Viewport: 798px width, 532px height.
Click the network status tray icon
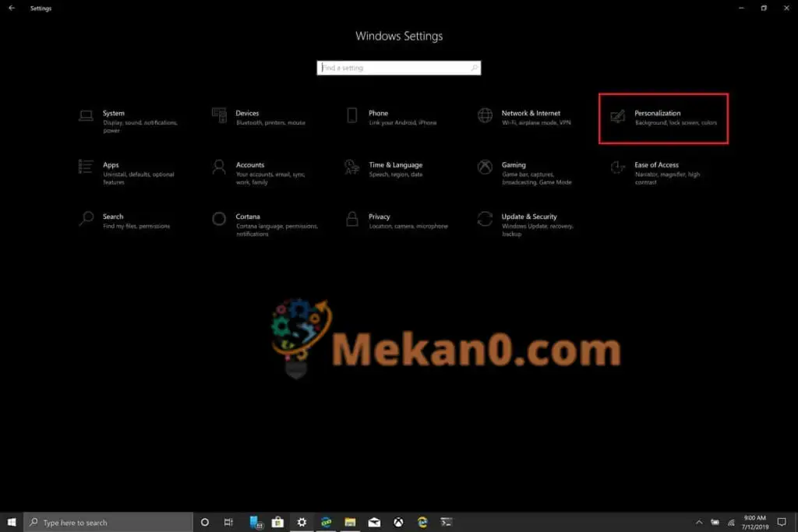(x=731, y=523)
